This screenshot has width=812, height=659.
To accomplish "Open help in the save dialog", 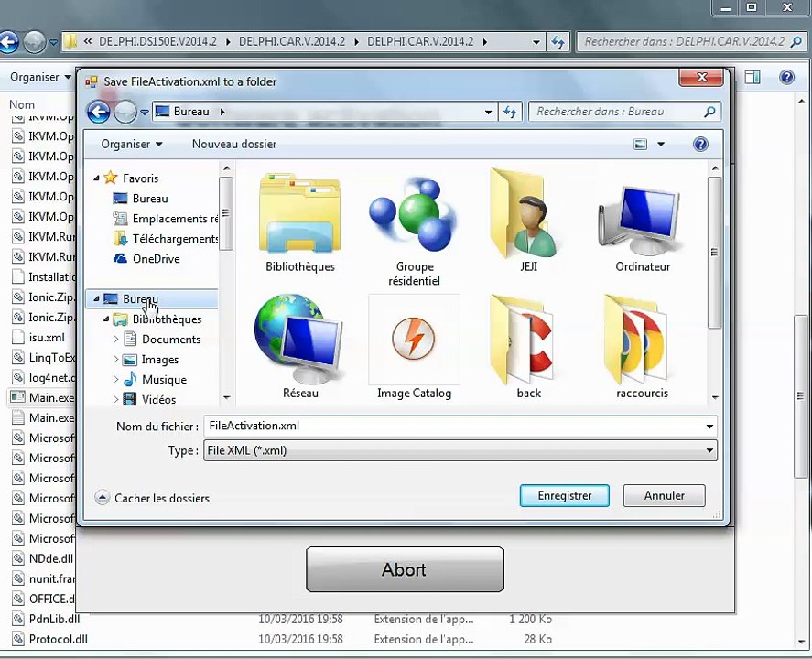I will point(700,144).
